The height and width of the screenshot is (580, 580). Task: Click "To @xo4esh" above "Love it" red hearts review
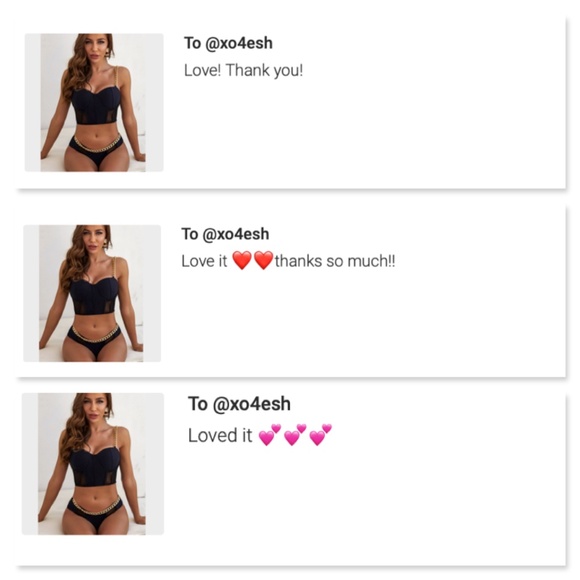(x=225, y=234)
